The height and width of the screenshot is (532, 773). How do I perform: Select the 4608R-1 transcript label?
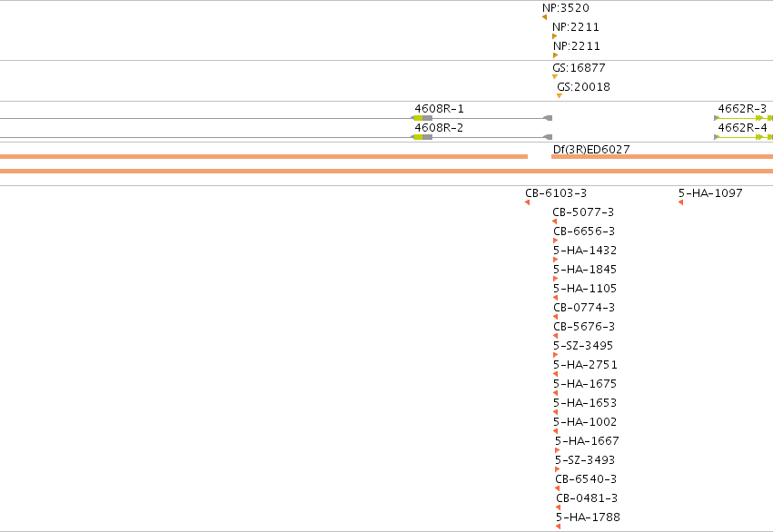[440, 108]
